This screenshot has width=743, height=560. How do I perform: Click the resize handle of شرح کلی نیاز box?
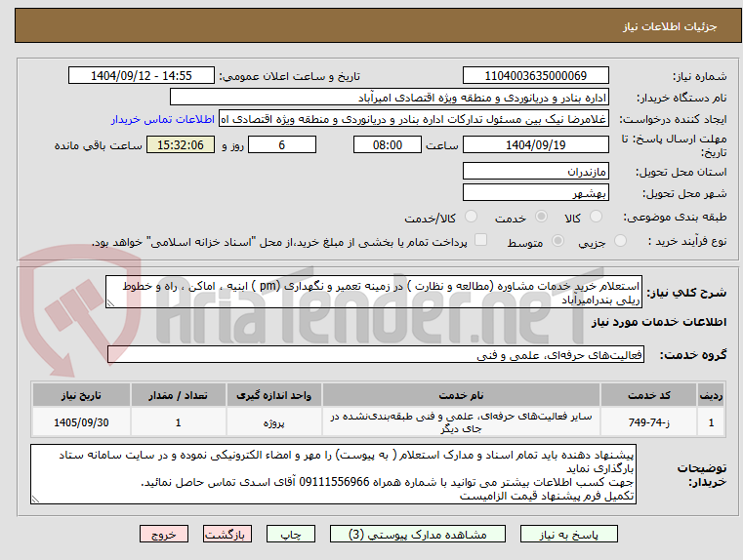point(110,303)
